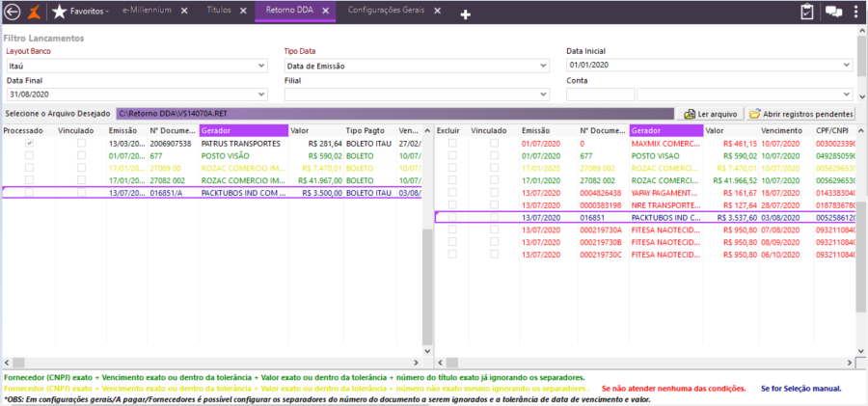Click left table vertical scrollbar down arrow
868x406 pixels.
click(x=427, y=351)
